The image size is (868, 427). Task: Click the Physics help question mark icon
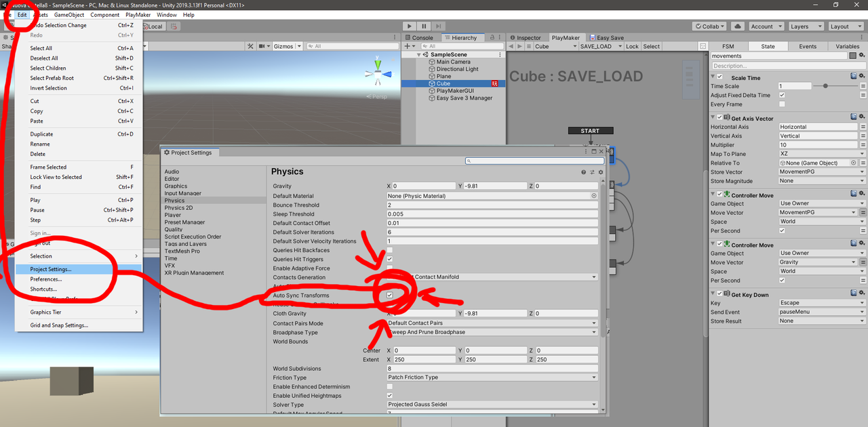point(583,172)
